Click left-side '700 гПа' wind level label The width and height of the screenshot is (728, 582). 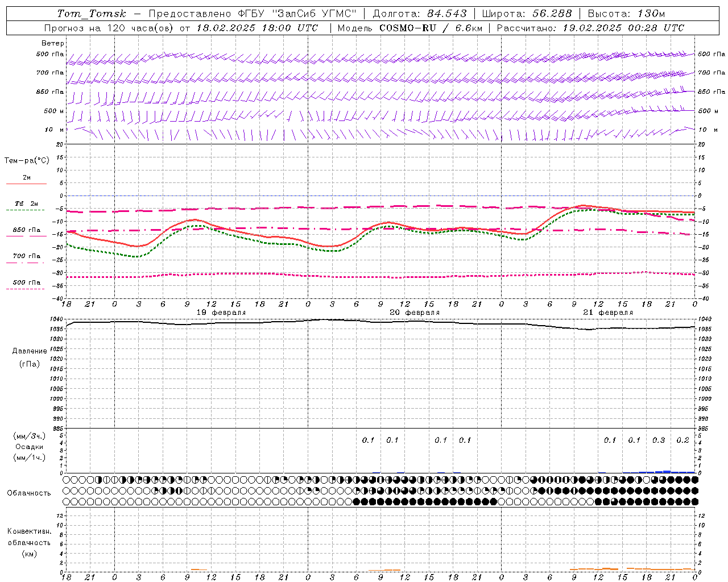[50, 73]
